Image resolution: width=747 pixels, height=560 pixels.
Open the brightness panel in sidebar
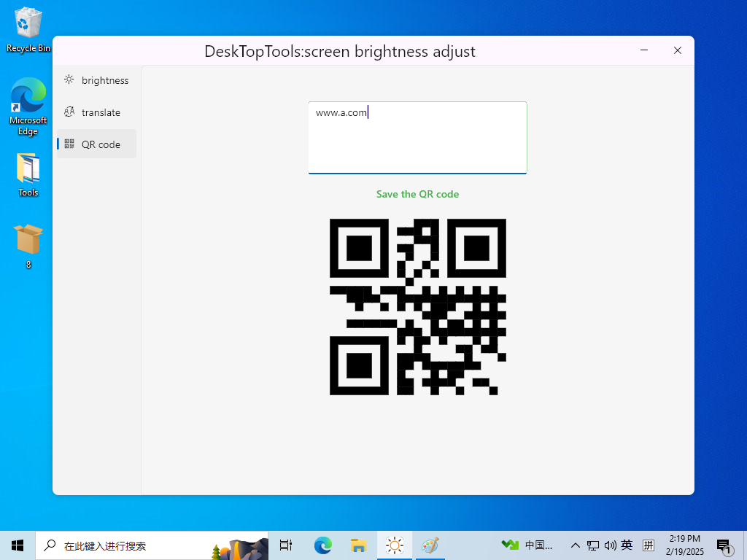96,80
